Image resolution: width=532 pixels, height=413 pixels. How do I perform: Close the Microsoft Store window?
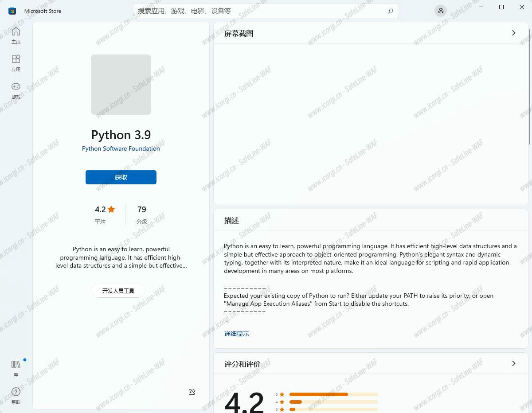pos(522,7)
